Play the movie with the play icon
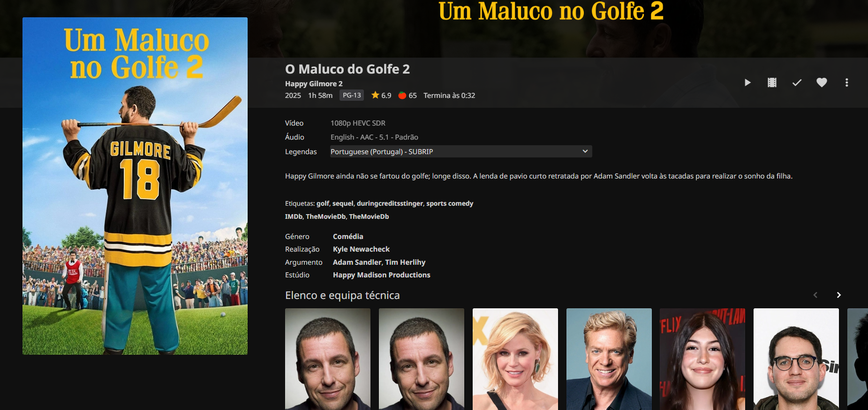 (747, 82)
